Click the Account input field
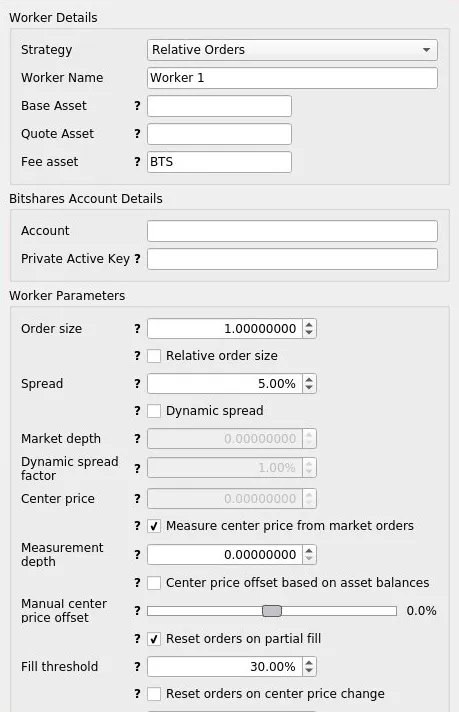This screenshot has width=459, height=712. click(x=292, y=231)
